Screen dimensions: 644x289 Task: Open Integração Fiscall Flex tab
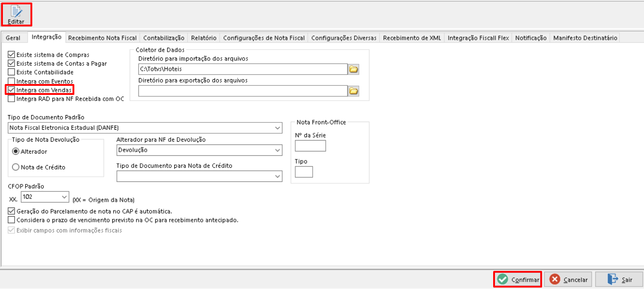[x=478, y=38]
